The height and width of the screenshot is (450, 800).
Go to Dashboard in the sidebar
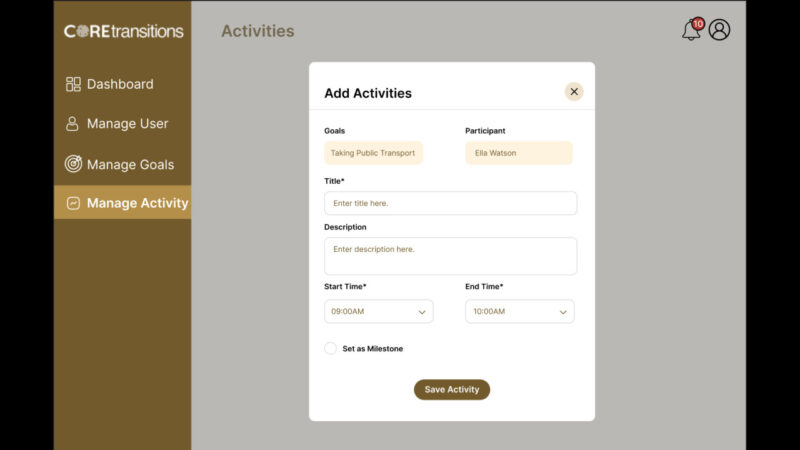tap(122, 84)
